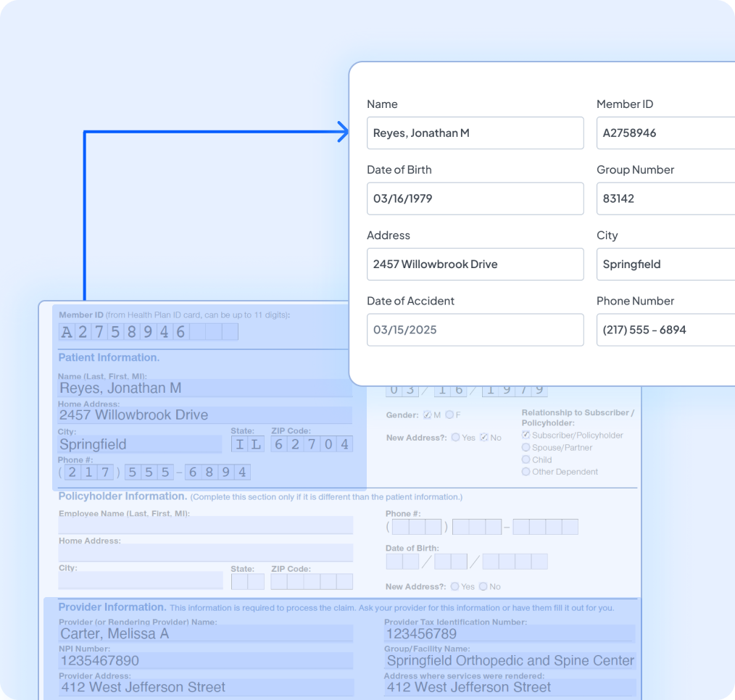The width and height of the screenshot is (735, 700).
Task: Click the Member ID field showing A2758946
Action: coord(665,133)
